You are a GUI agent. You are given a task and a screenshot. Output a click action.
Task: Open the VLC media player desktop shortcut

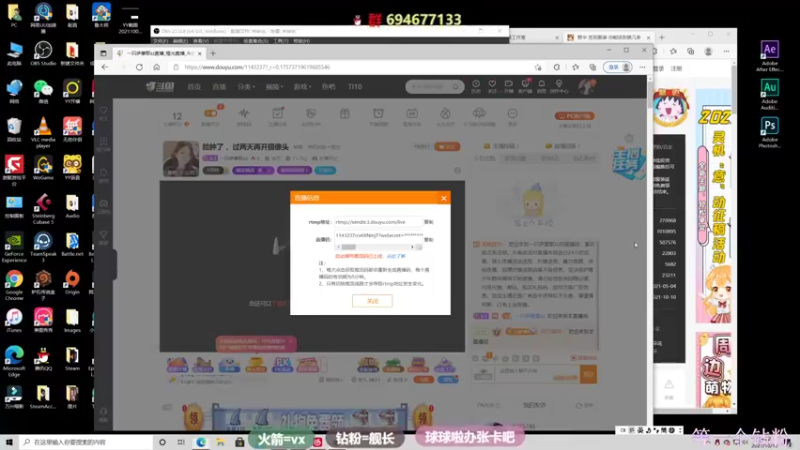(x=43, y=133)
